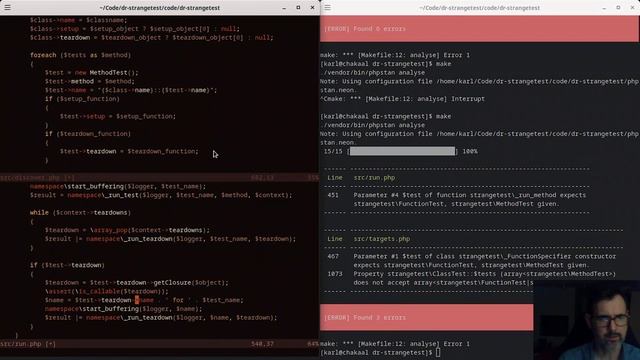Click line number 467 in error table

tap(333, 256)
